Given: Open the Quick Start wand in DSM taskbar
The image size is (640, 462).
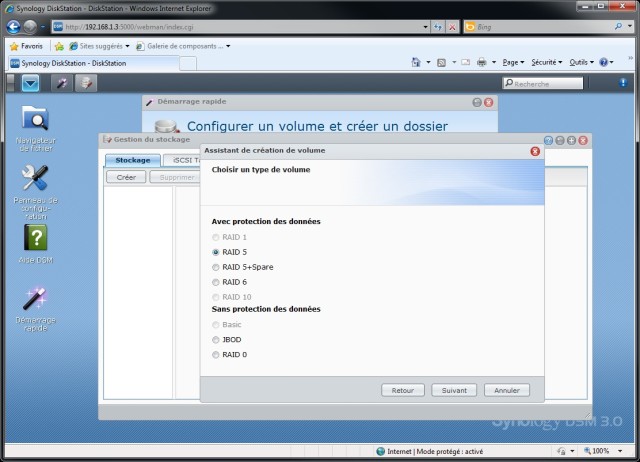Looking at the screenshot, I should point(62,83).
